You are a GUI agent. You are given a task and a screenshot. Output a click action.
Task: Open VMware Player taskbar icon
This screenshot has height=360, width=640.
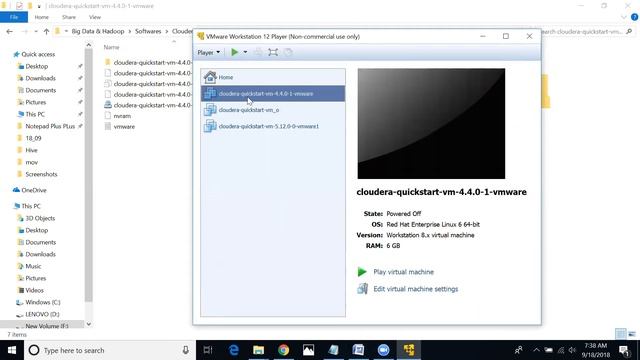[409, 350]
